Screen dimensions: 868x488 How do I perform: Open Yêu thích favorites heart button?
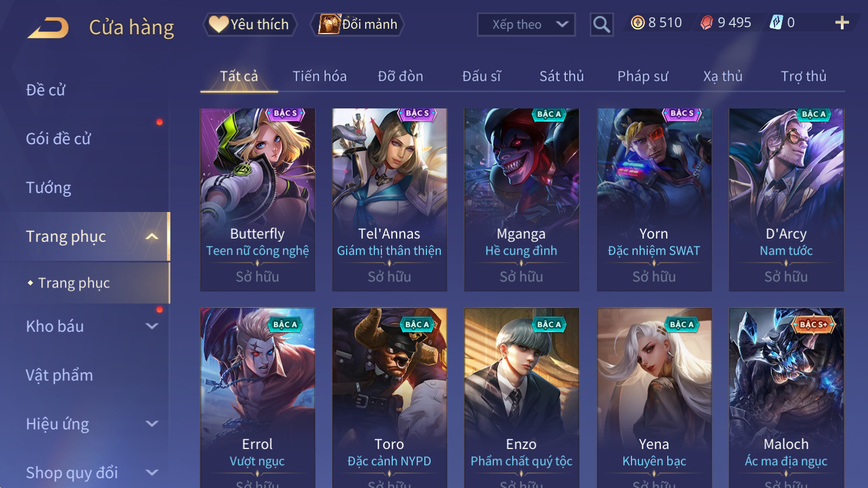pos(250,24)
